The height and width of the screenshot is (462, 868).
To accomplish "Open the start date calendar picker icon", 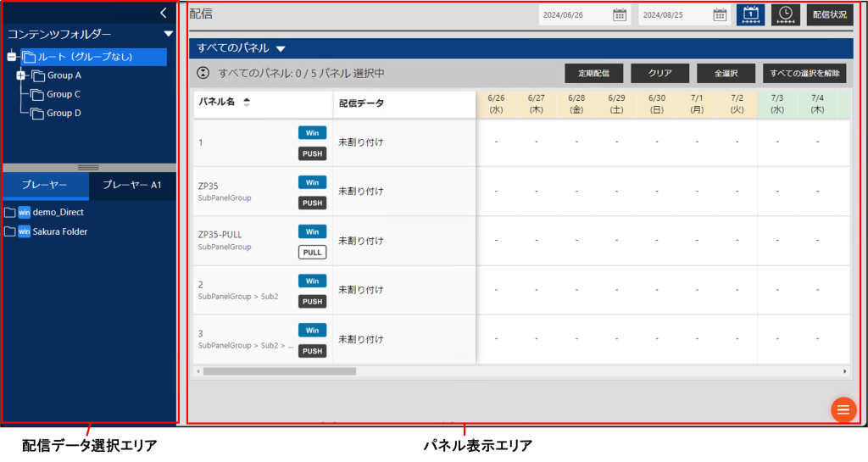I will [620, 14].
